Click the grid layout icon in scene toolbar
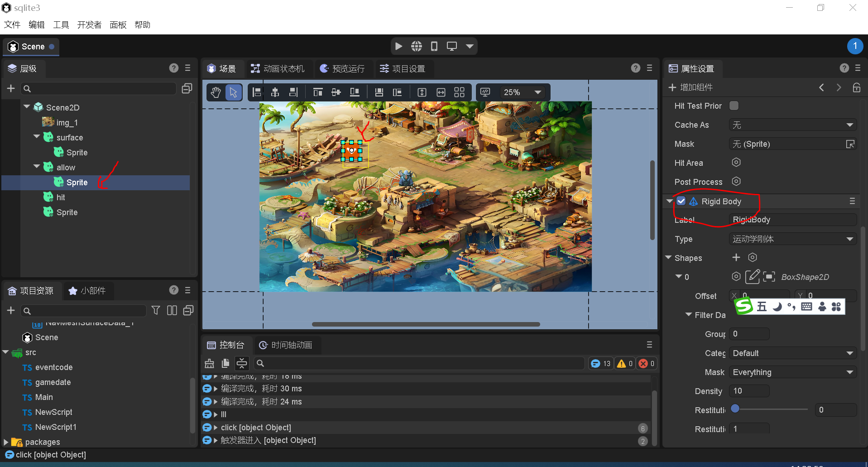 (459, 92)
